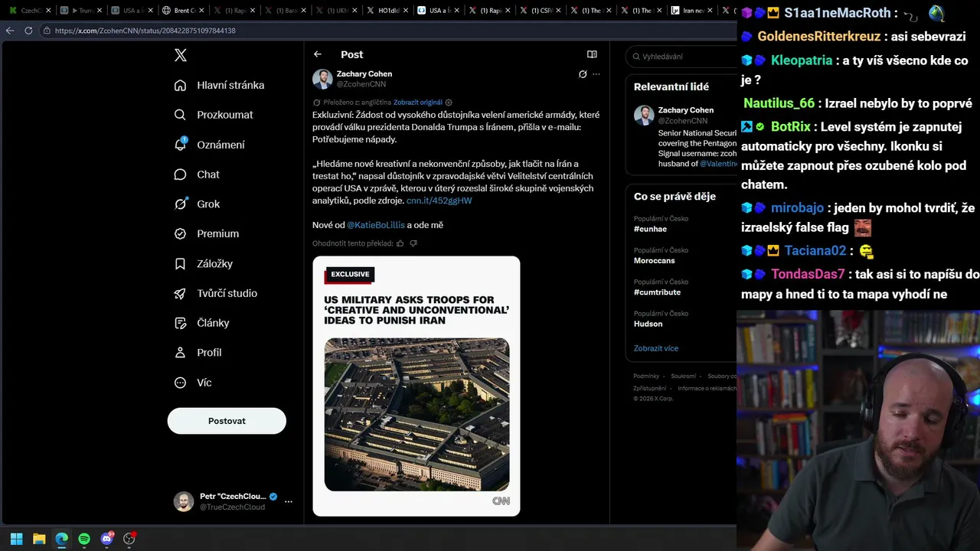Click the Nautilus_66 username in chat
Image resolution: width=980 pixels, height=551 pixels.
779,103
